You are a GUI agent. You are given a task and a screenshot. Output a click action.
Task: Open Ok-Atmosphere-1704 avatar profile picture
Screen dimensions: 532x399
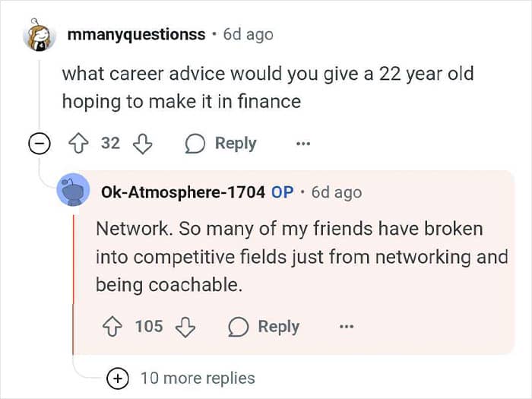pos(73,190)
